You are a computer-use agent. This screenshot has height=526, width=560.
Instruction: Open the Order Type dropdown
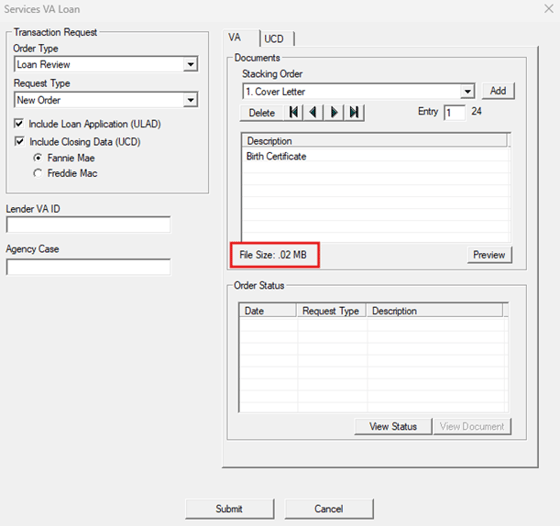pos(191,64)
